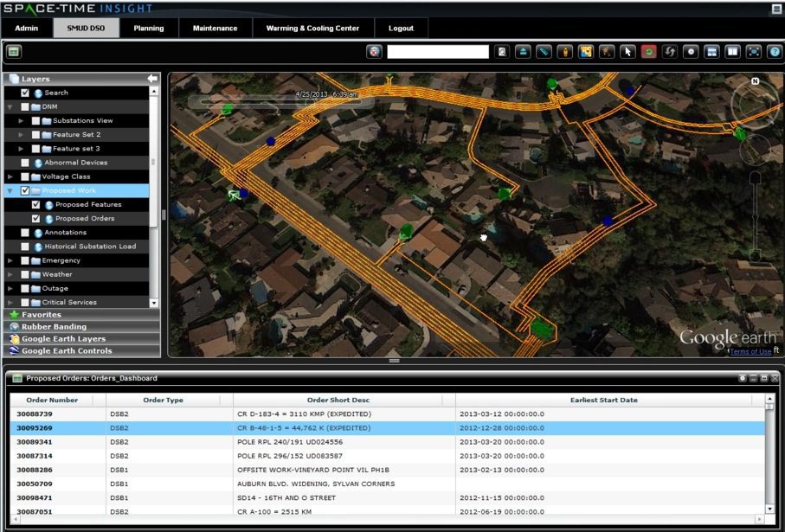Expand the Voltage Class folder
Image resolution: width=785 pixels, height=532 pixels.
10,176
